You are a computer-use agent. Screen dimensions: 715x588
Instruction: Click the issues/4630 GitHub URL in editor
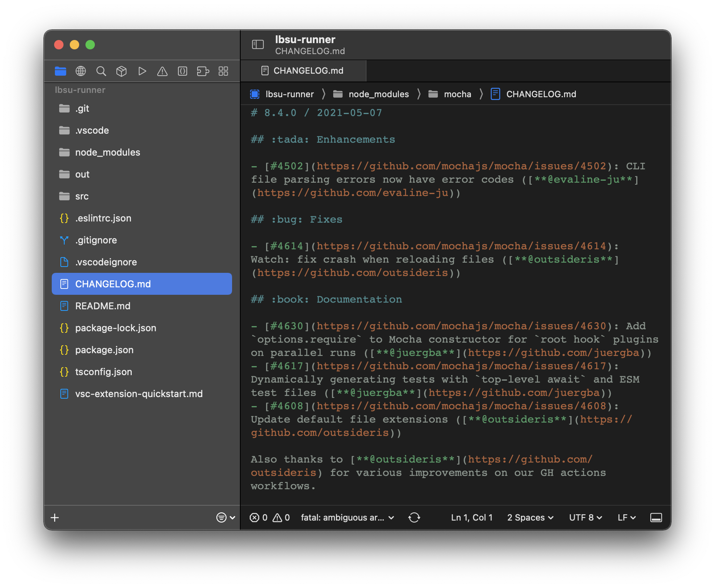(461, 326)
